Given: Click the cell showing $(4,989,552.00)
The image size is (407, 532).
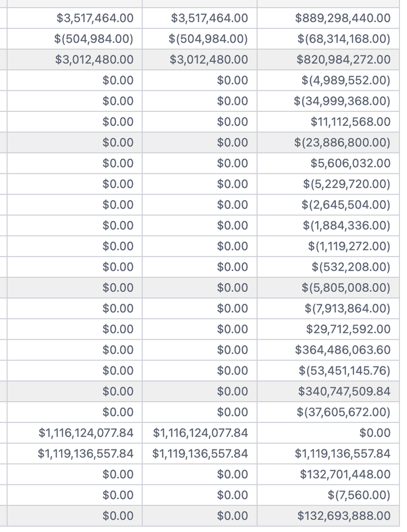Looking at the screenshot, I should [x=345, y=80].
